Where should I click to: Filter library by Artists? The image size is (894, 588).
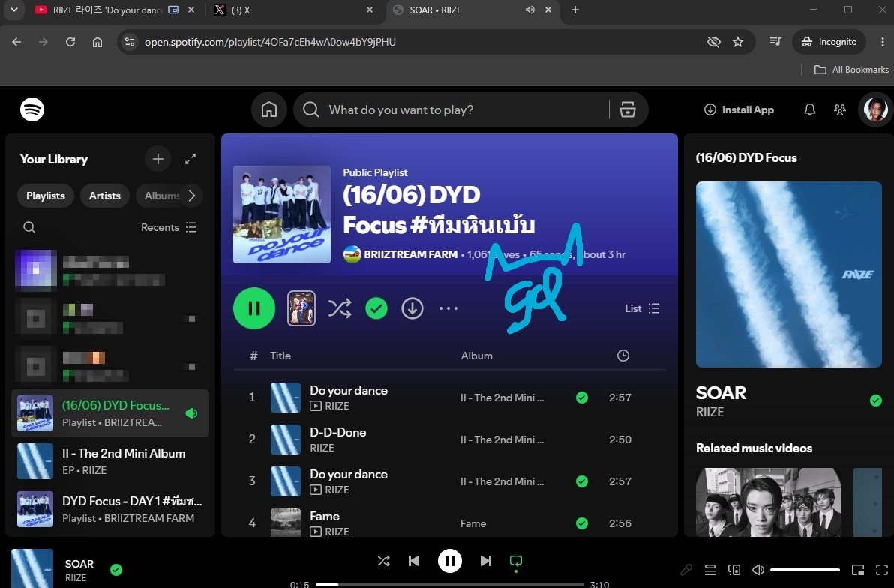105,196
